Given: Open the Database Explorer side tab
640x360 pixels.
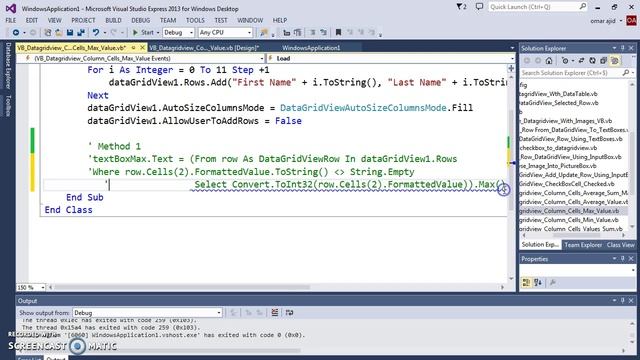Looking at the screenshot, I should [x=8, y=65].
